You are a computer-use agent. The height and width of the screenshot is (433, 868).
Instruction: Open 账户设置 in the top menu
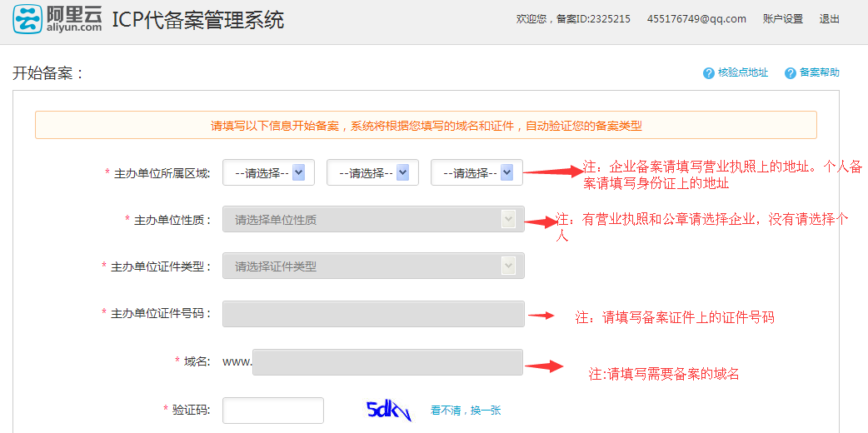tap(782, 19)
